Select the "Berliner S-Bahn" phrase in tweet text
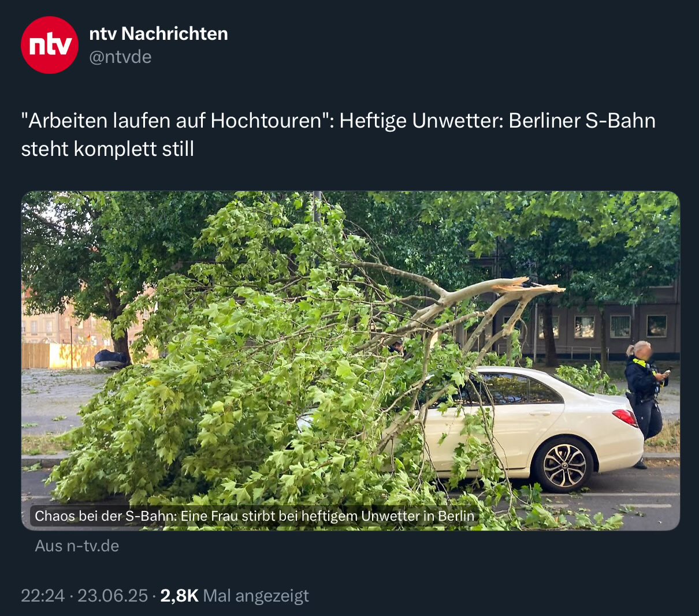Viewport: 699px width, 616px height. [582, 121]
